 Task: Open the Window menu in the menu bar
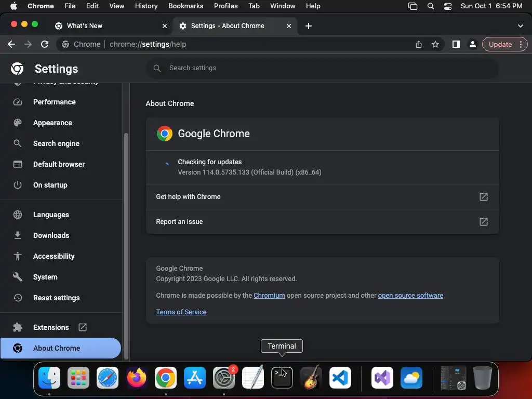(x=283, y=6)
